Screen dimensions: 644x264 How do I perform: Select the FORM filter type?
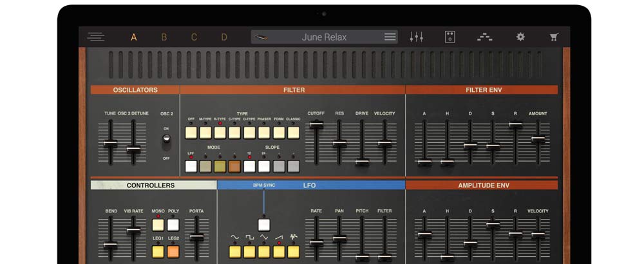pyautogui.click(x=279, y=133)
